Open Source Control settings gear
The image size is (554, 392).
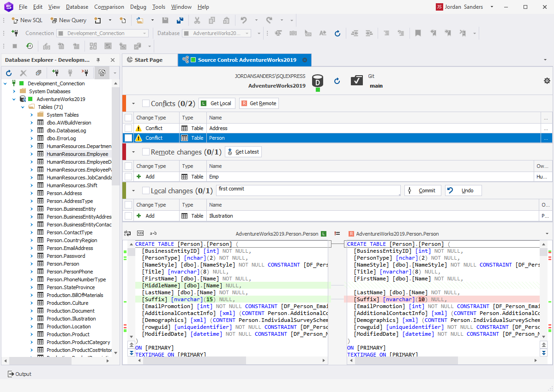[x=547, y=80]
